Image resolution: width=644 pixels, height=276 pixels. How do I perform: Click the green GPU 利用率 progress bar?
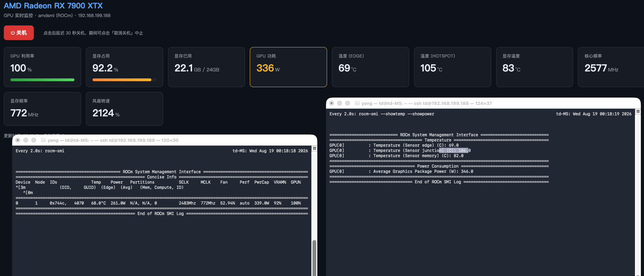click(42, 80)
